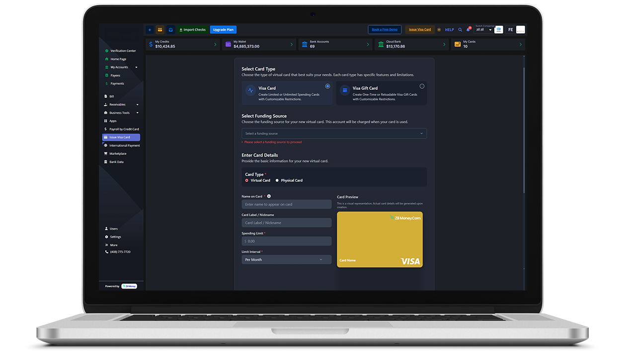Click the search magnifier icon
This screenshot has height=364, width=636.
[460, 29]
